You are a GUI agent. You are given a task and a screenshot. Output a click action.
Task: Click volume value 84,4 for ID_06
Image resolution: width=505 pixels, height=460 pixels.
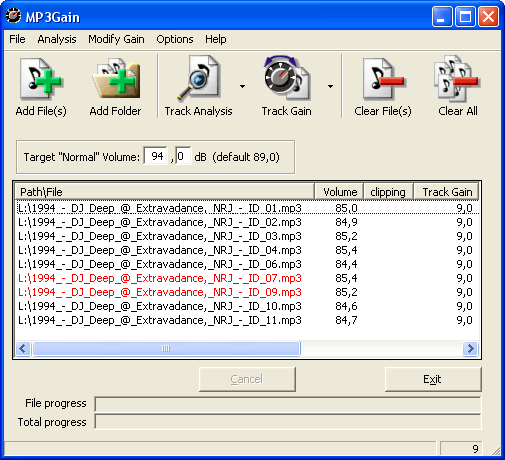(346, 264)
